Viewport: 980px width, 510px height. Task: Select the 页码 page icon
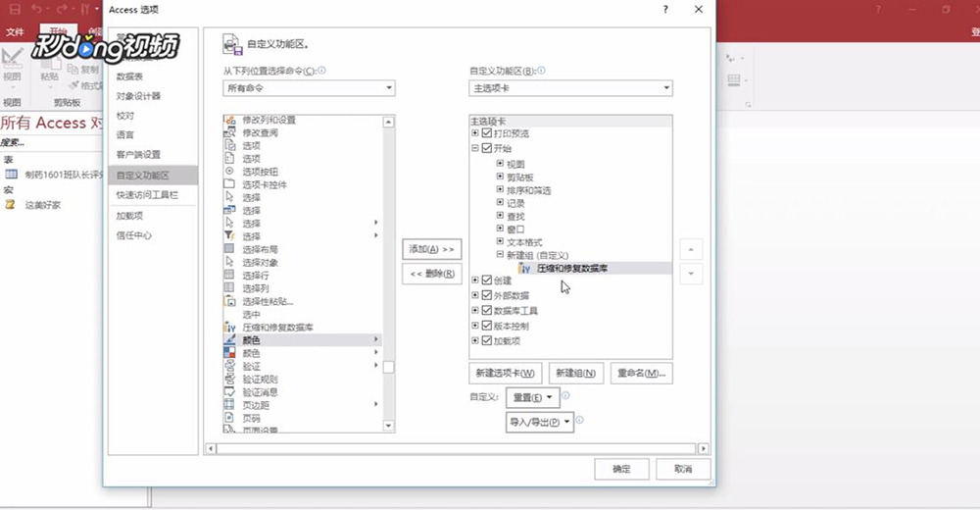[x=229, y=418]
